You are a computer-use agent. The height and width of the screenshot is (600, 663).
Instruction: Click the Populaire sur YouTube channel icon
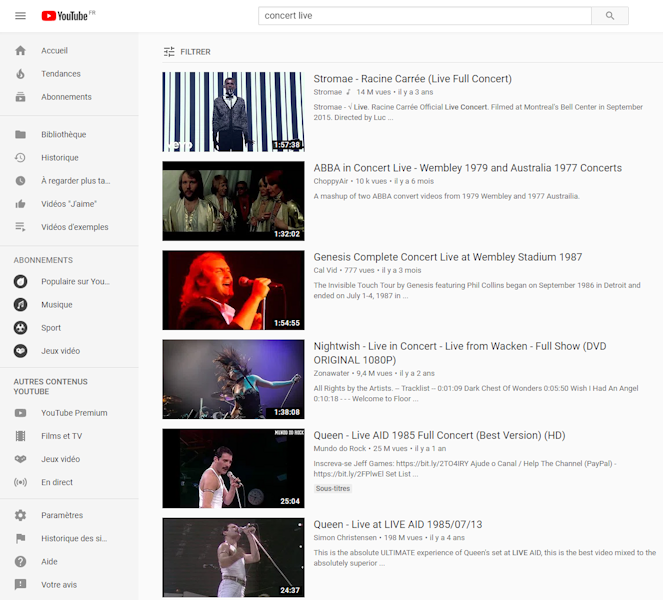tap(20, 282)
